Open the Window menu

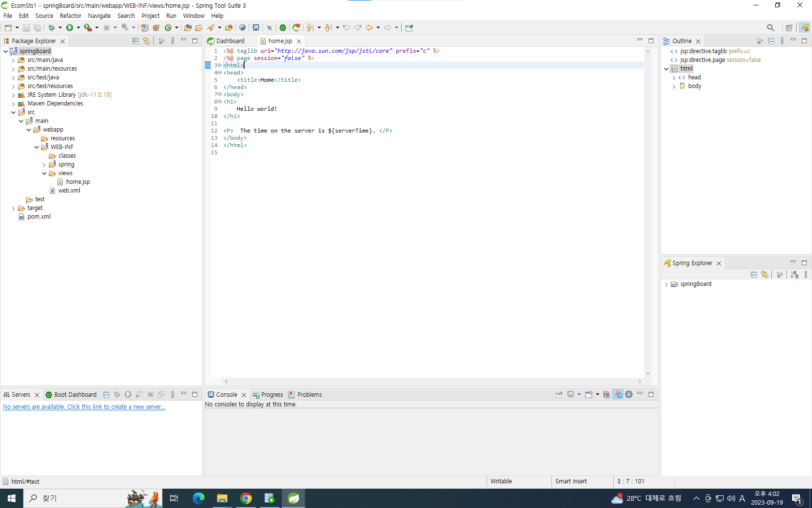click(x=193, y=16)
